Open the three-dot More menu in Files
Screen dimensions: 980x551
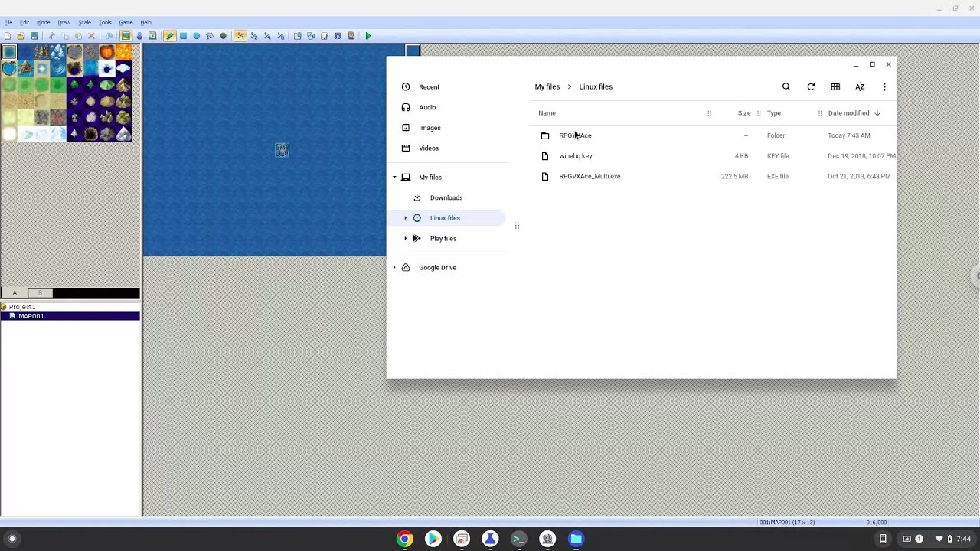(884, 86)
